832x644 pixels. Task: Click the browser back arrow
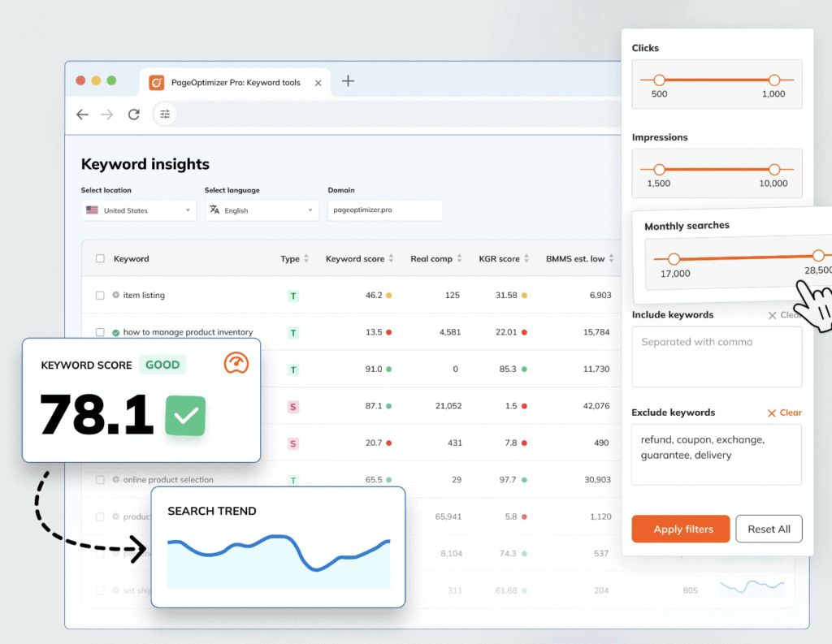point(82,115)
